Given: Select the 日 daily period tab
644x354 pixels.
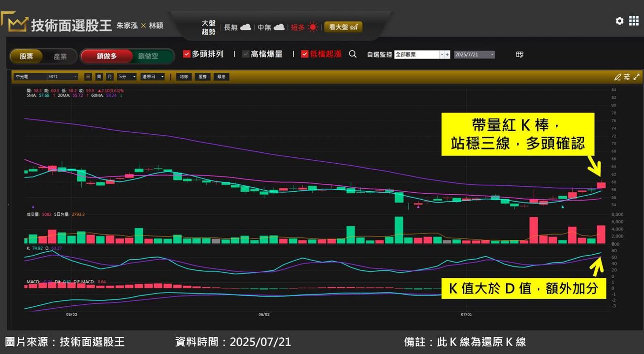Looking at the screenshot, I should click(x=88, y=77).
